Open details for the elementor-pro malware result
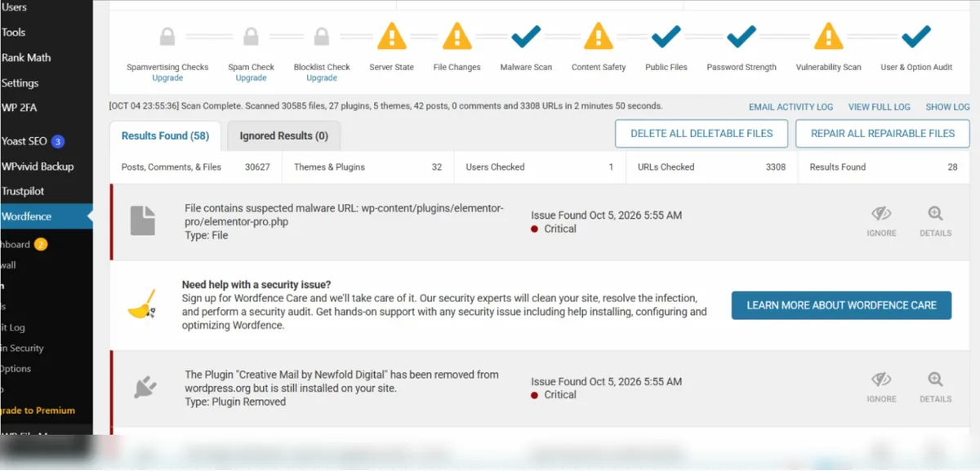980x471 pixels. 935,221
